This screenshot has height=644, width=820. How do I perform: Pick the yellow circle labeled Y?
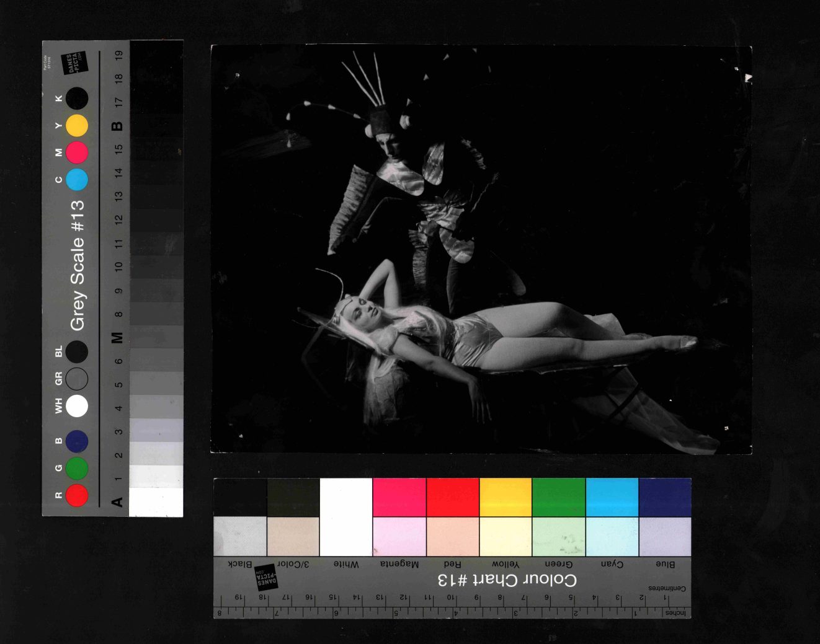[77, 125]
